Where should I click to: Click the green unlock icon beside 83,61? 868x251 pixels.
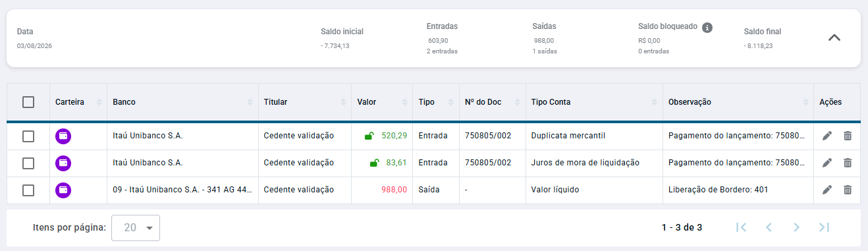tap(373, 163)
